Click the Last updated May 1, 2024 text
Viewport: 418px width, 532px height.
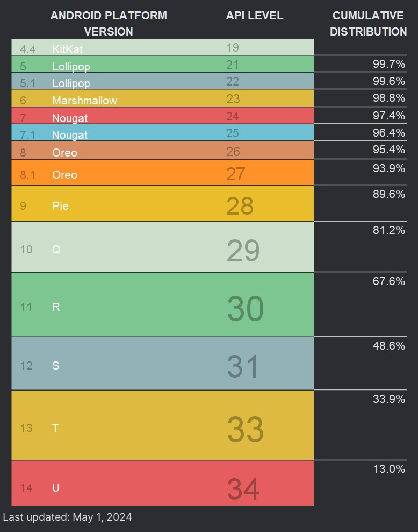pyautogui.click(x=68, y=517)
